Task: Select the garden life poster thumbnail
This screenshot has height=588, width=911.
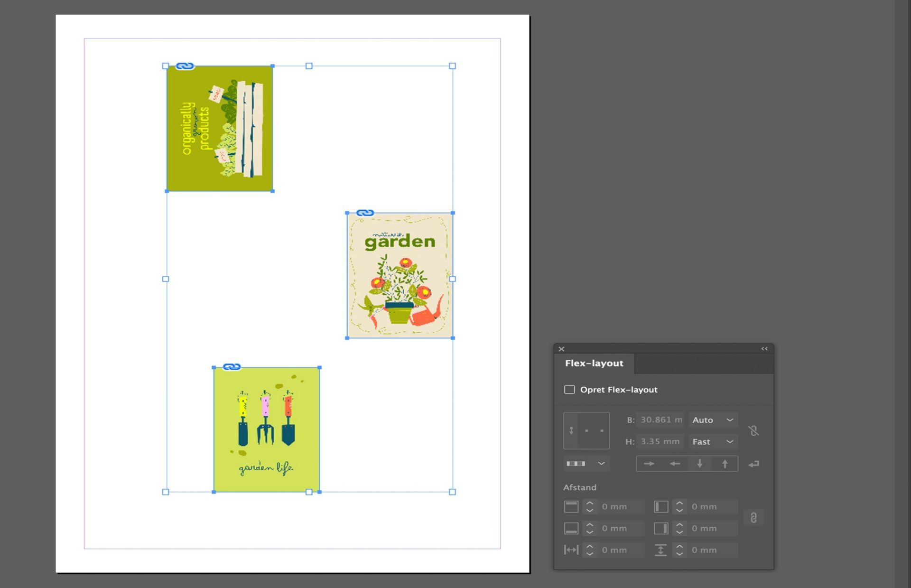Action: tap(266, 429)
